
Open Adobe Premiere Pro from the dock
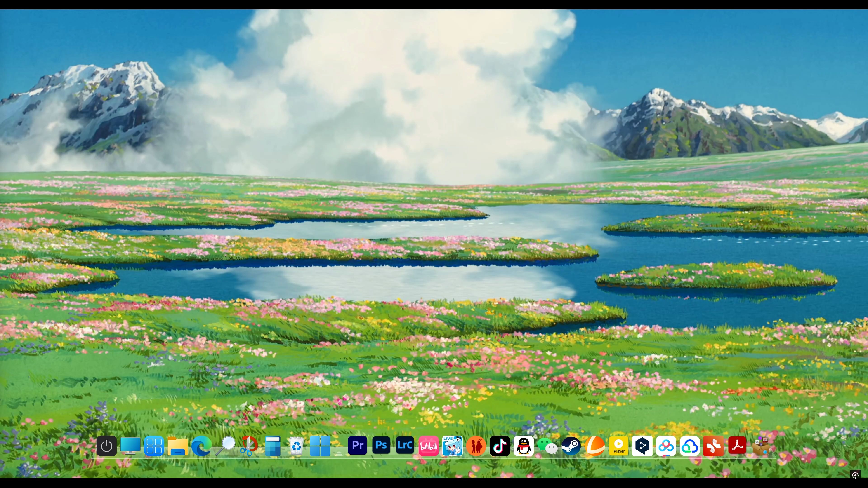point(357,446)
